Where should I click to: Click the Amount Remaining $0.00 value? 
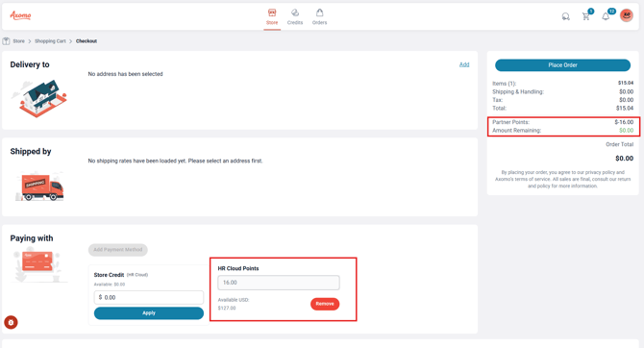pyautogui.click(x=627, y=130)
